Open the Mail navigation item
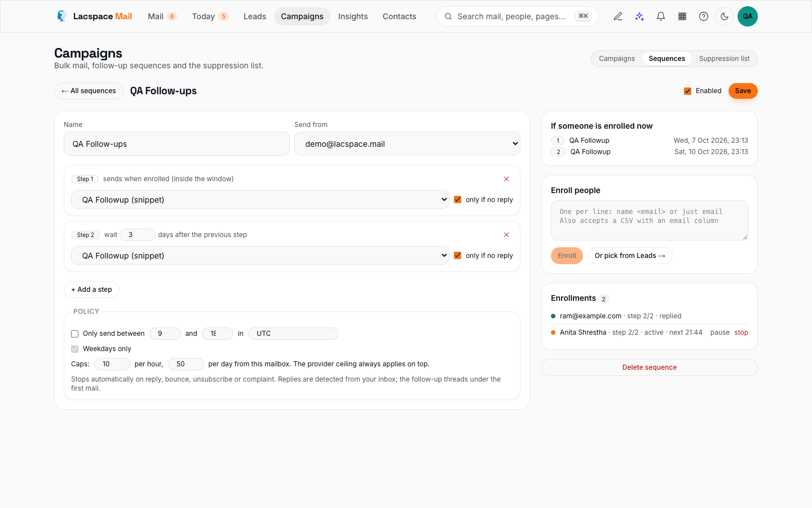The image size is (812, 508). click(x=162, y=16)
